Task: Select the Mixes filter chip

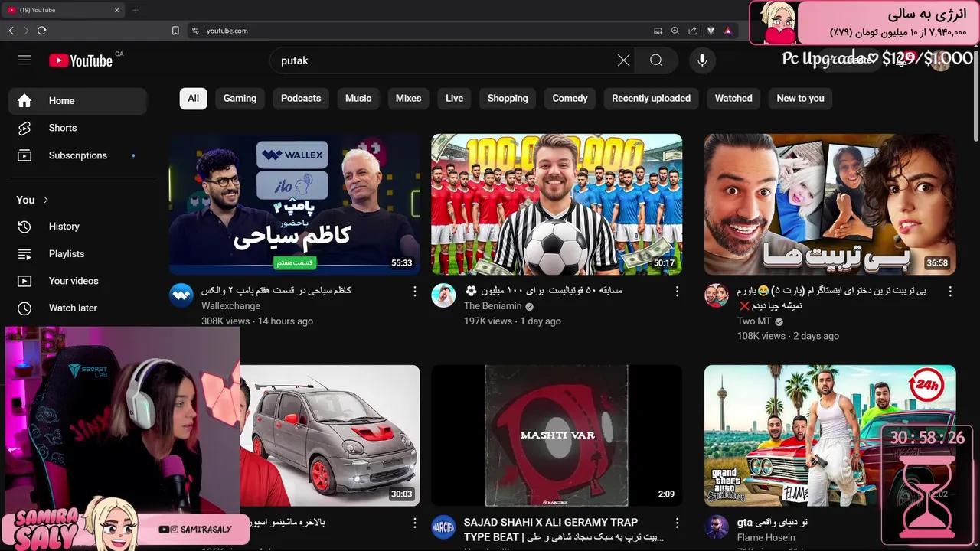Action: tap(408, 98)
